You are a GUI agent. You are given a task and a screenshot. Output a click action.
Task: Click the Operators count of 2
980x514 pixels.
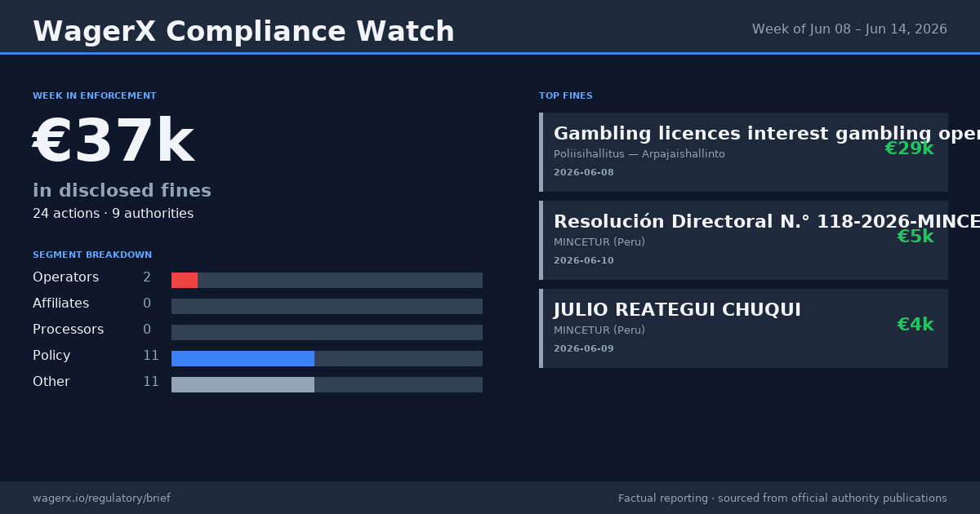[147, 277]
